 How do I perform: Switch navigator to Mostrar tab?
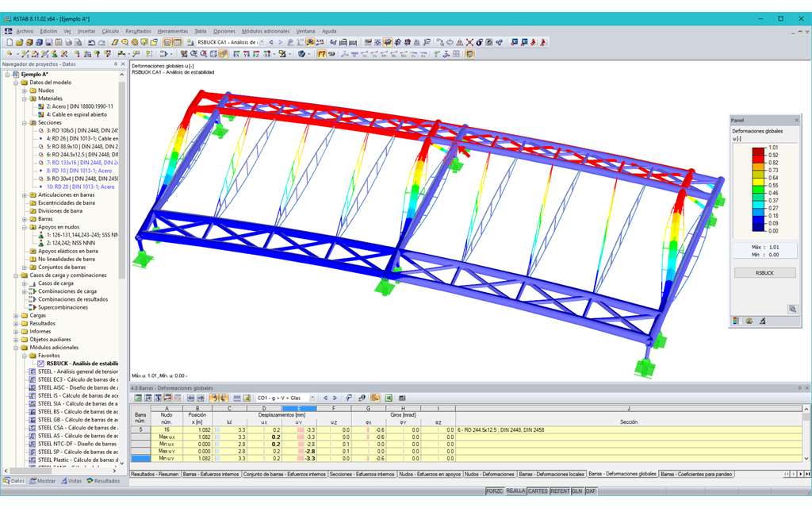pos(43,481)
